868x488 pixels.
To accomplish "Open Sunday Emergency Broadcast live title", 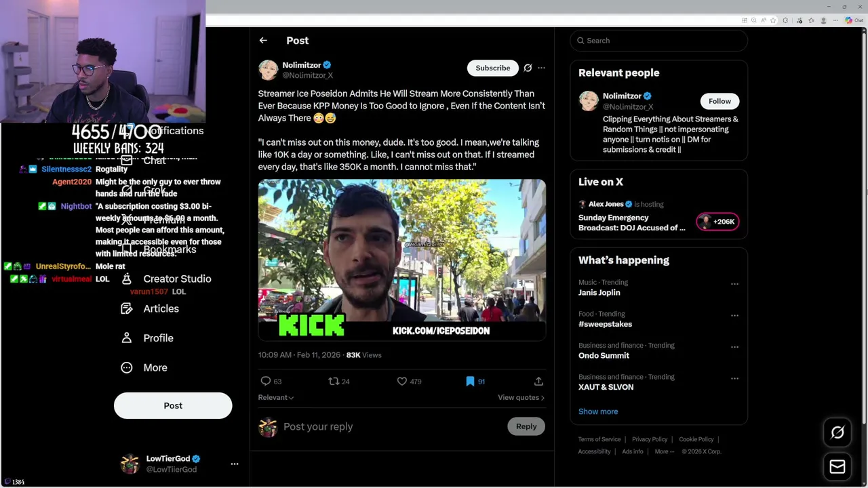I will click(x=632, y=223).
